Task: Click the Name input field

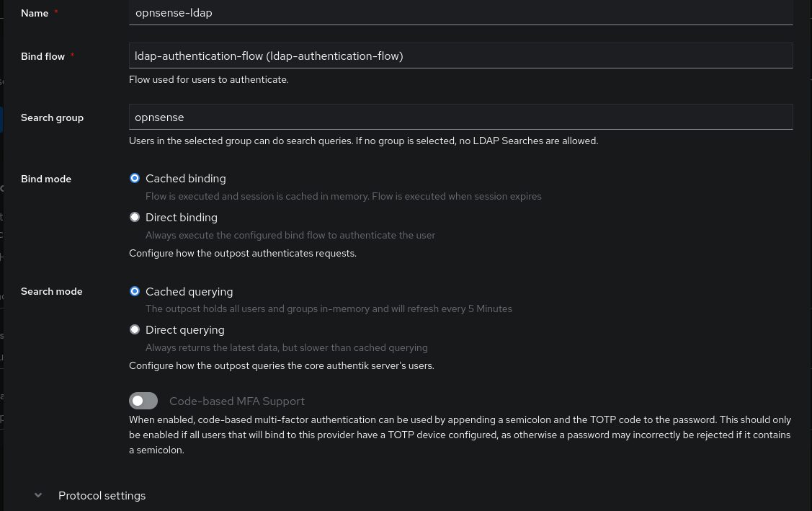Action: [x=460, y=12]
